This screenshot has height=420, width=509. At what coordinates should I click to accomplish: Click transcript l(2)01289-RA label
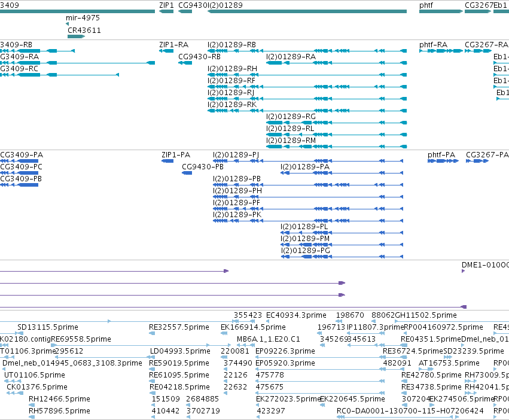[x=291, y=57]
